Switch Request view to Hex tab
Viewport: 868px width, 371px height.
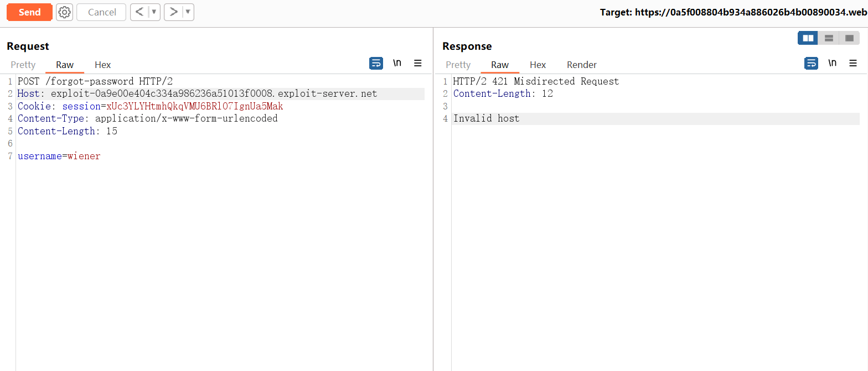coord(103,65)
